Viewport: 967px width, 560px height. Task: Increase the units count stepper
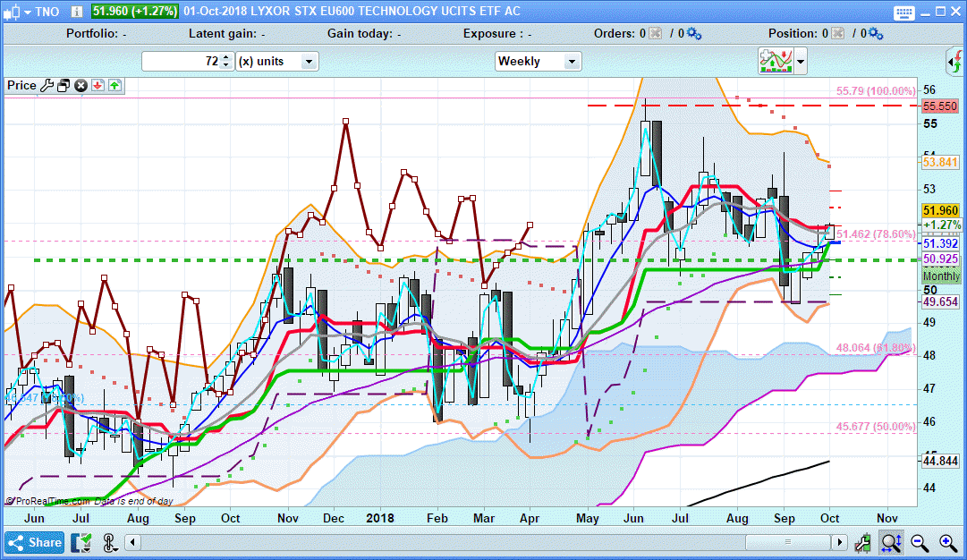point(225,57)
